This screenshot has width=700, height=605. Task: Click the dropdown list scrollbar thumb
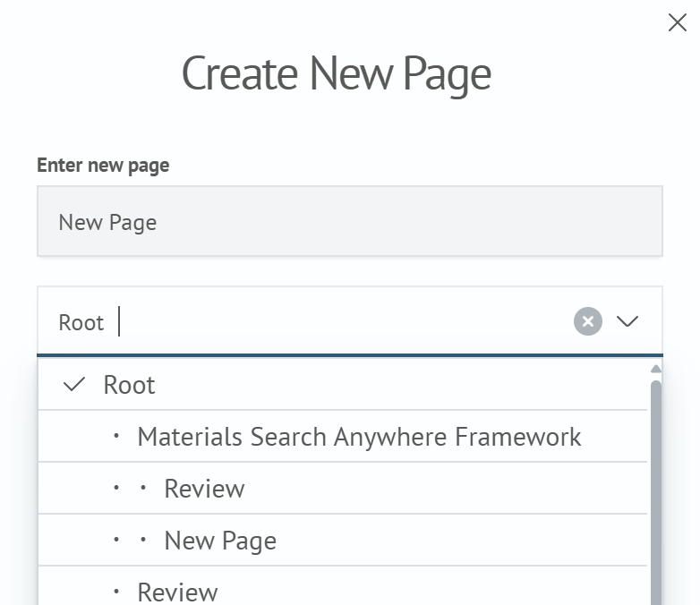pyautogui.click(x=656, y=491)
